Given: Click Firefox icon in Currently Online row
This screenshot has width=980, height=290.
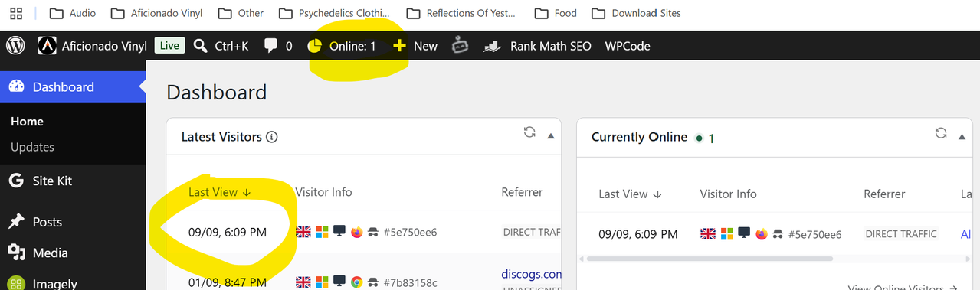Looking at the screenshot, I should tap(761, 234).
